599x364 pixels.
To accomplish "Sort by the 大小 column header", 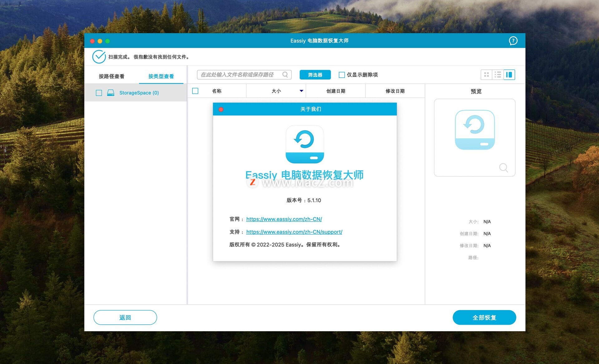I will pyautogui.click(x=276, y=91).
